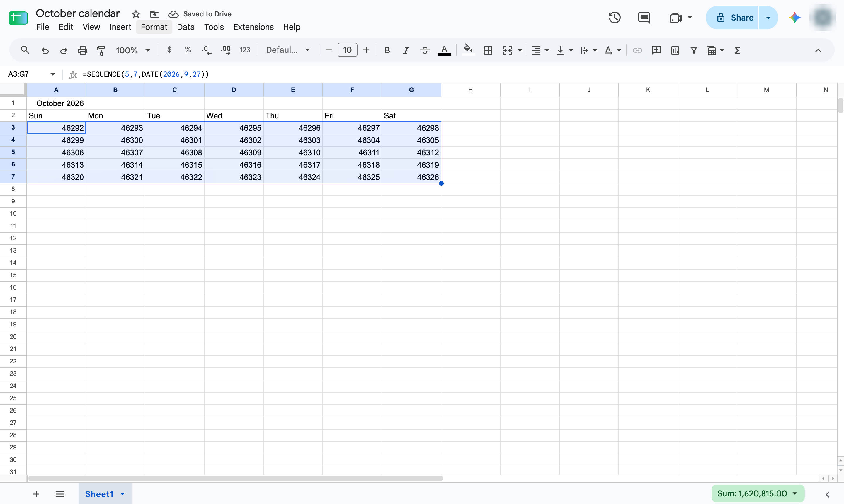Activate the paint format tool

pyautogui.click(x=101, y=50)
